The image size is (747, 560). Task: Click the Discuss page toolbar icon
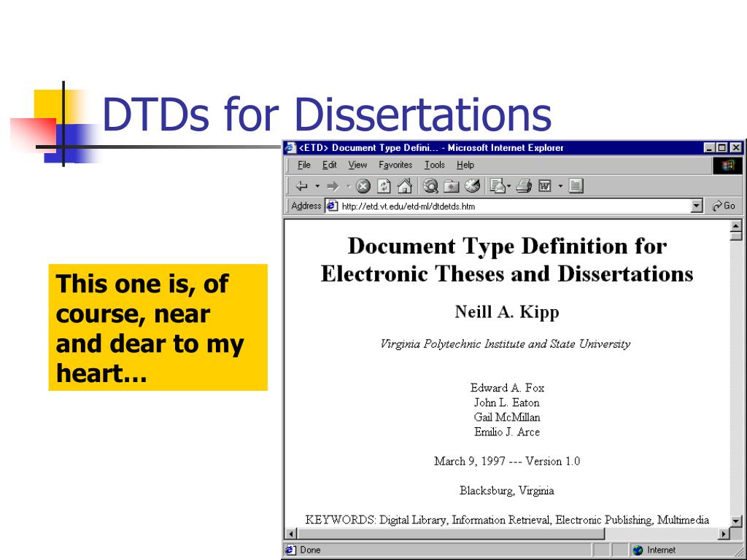click(x=576, y=186)
